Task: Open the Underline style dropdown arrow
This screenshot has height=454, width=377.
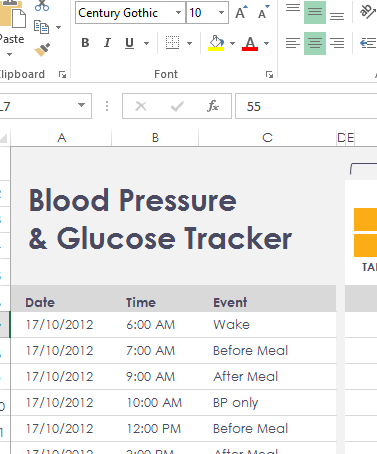Action: tap(146, 43)
